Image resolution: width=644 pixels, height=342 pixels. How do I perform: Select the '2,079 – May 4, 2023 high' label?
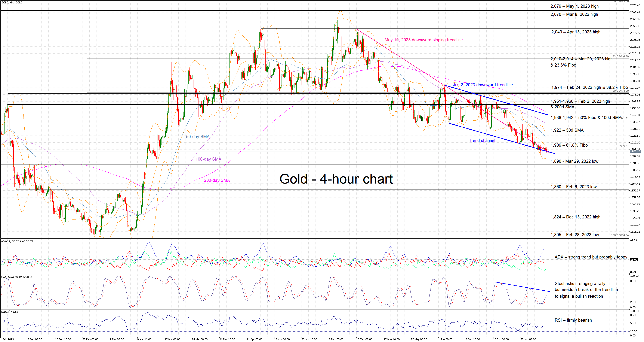(574, 6)
